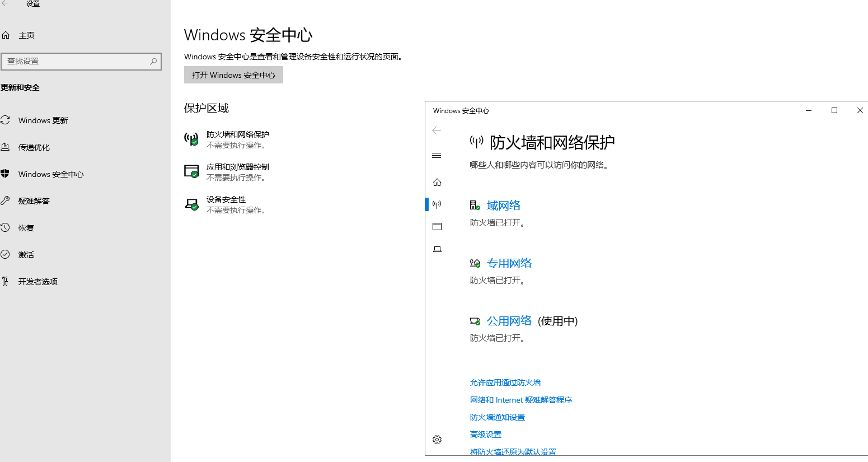Open 专用网络 firewall settings
This screenshot has width=868, height=462.
point(509,263)
